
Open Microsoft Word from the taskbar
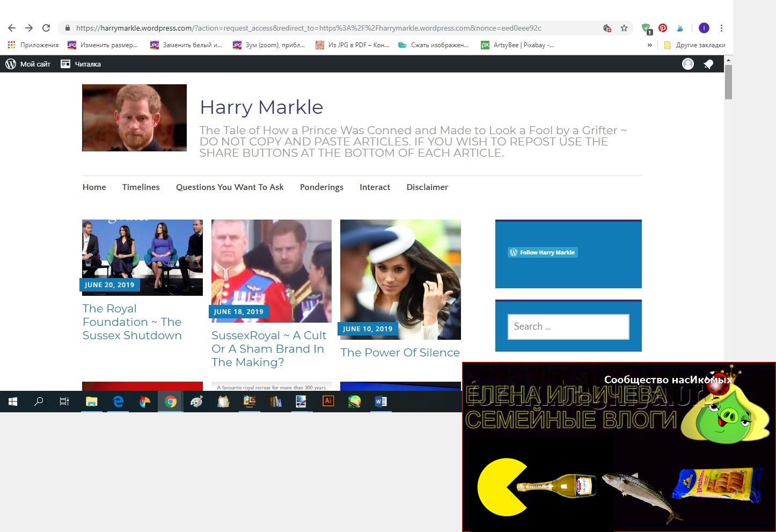tap(380, 402)
